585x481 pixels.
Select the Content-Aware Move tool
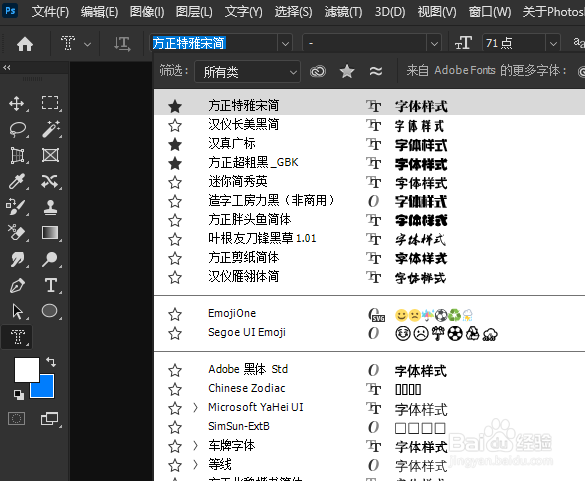coord(50,181)
